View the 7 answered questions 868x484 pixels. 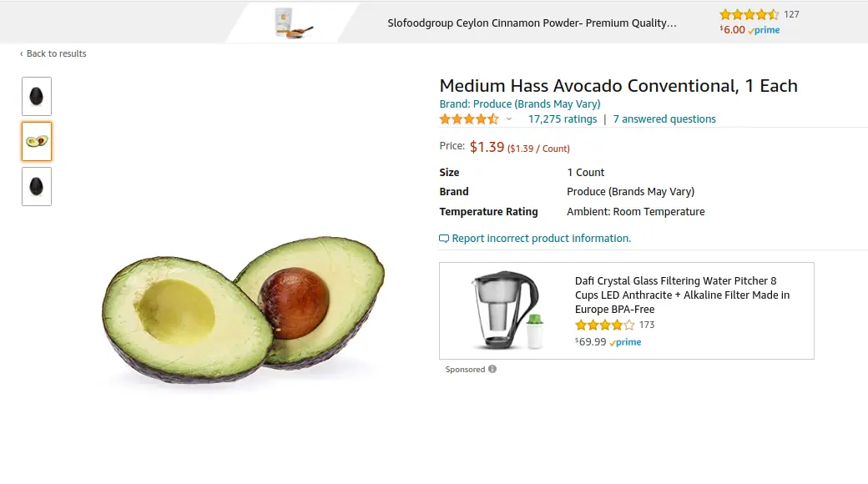(664, 118)
